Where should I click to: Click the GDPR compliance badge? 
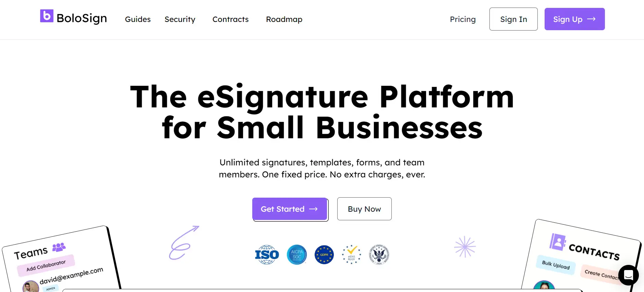(x=324, y=255)
